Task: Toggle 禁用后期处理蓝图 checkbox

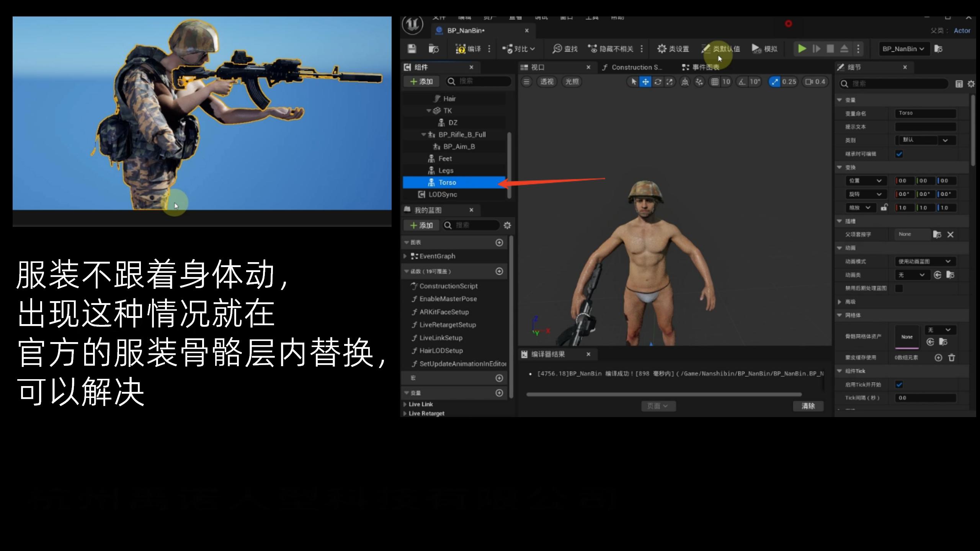Action: coord(899,288)
